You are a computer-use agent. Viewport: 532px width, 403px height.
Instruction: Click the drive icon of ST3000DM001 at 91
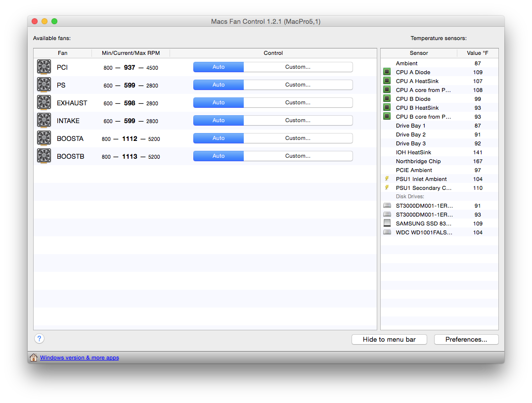(x=387, y=206)
